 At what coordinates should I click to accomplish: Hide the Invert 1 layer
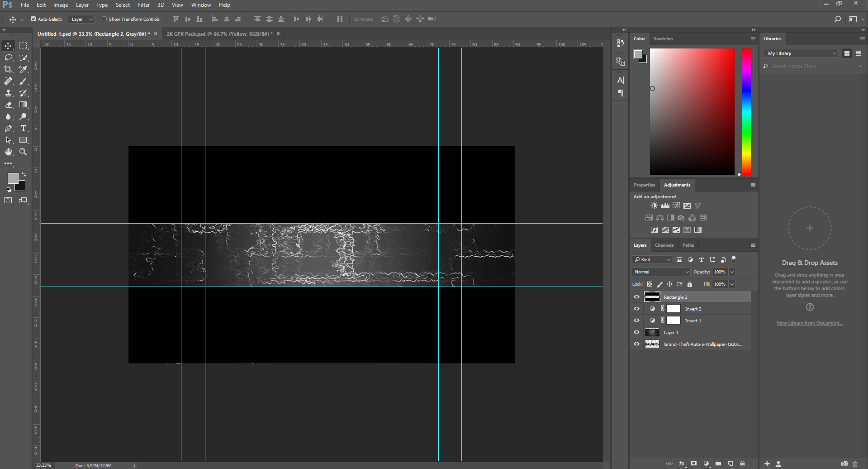pos(636,321)
